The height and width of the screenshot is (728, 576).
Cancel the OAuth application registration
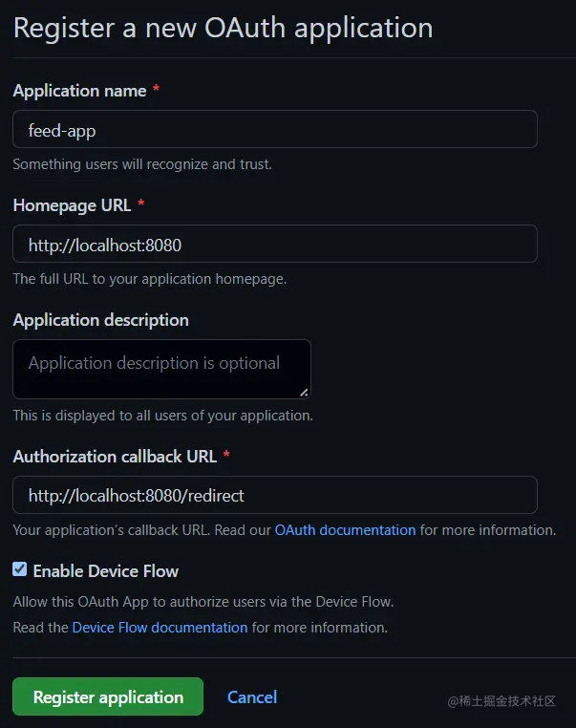[x=252, y=696]
